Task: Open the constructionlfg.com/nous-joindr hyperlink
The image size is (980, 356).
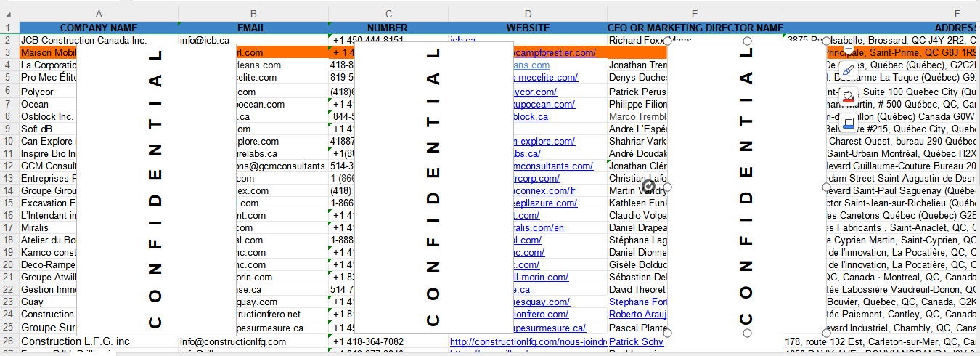Action: 528,341
